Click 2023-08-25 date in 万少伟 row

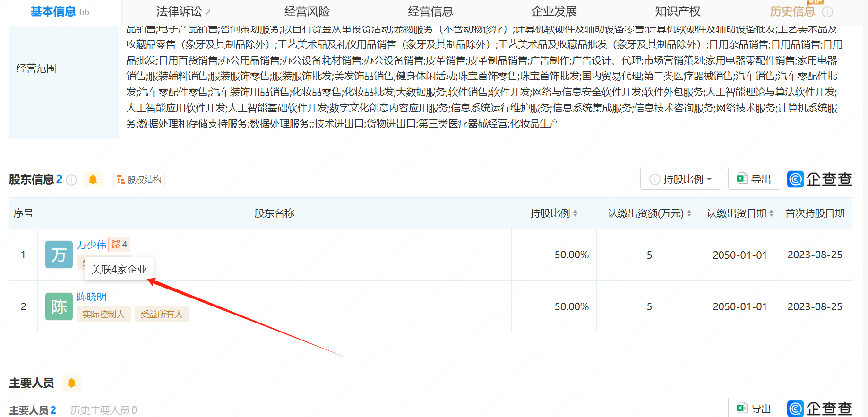click(815, 255)
